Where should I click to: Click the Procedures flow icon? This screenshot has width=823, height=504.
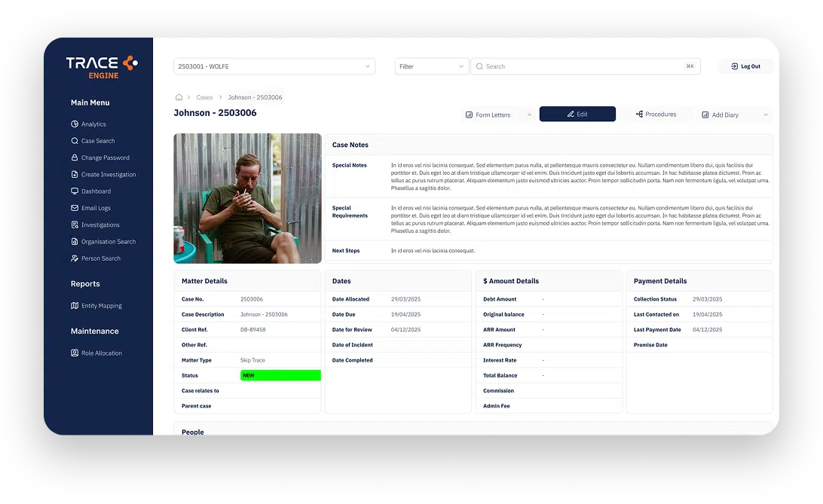click(639, 115)
